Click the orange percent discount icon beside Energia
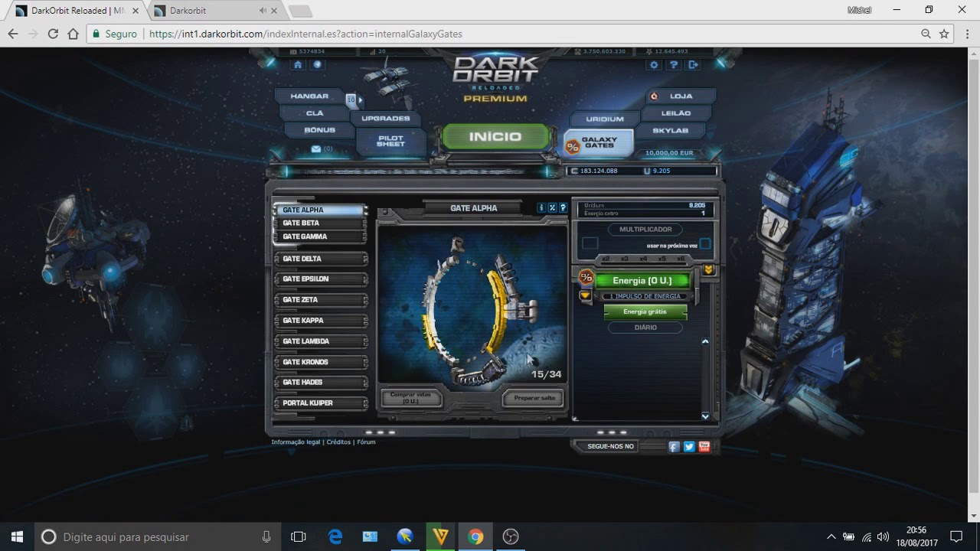The height and width of the screenshot is (551, 980). (x=586, y=277)
